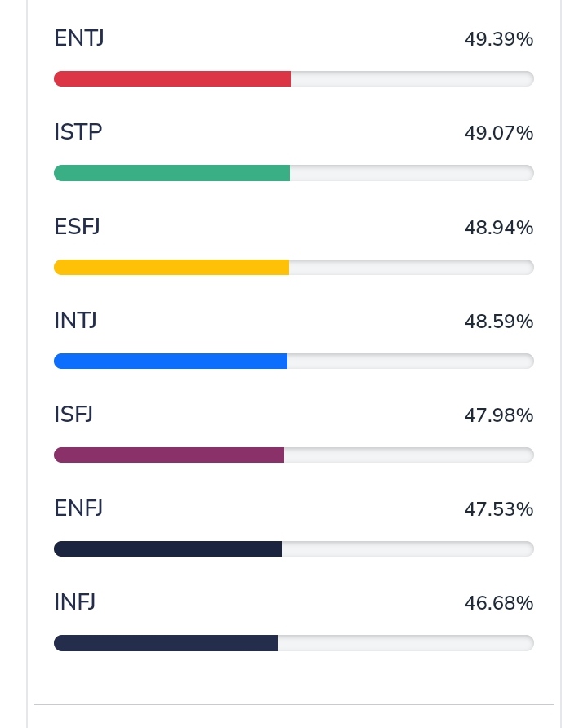This screenshot has height=728, width=588.
Task: Select the ESFJ label
Action: [77, 227]
